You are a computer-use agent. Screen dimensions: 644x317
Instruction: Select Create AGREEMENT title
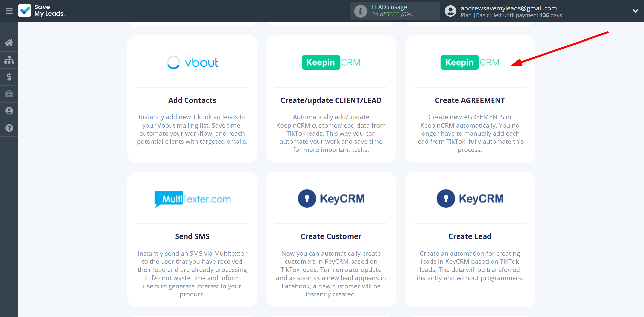point(470,100)
